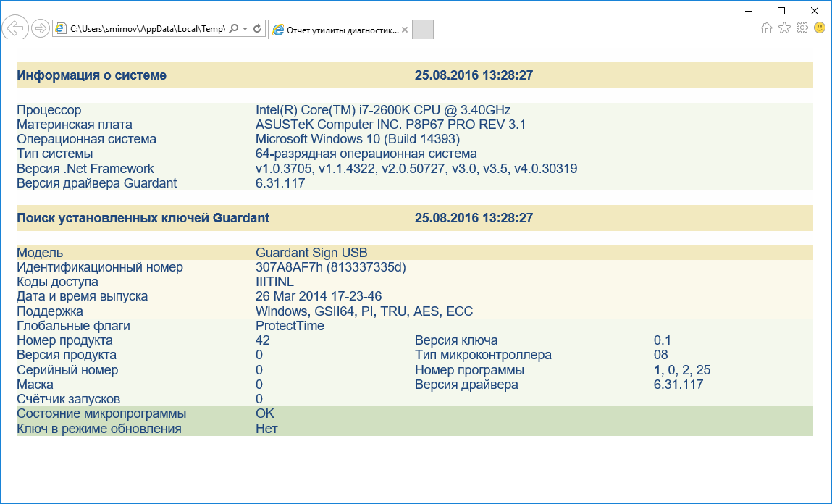This screenshot has height=504, width=832.
Task: Click the 'Поиск установленных ключей Guardant' header
Action: click(143, 218)
